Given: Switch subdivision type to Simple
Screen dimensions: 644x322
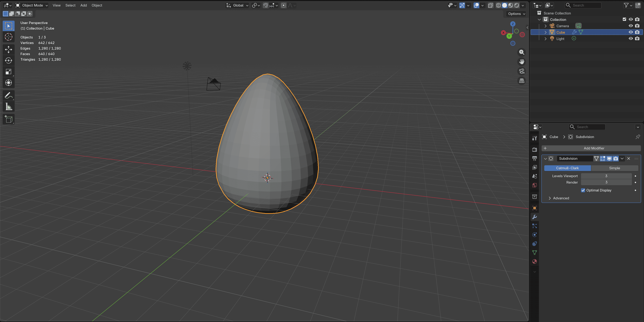Looking at the screenshot, I should click(x=614, y=168).
